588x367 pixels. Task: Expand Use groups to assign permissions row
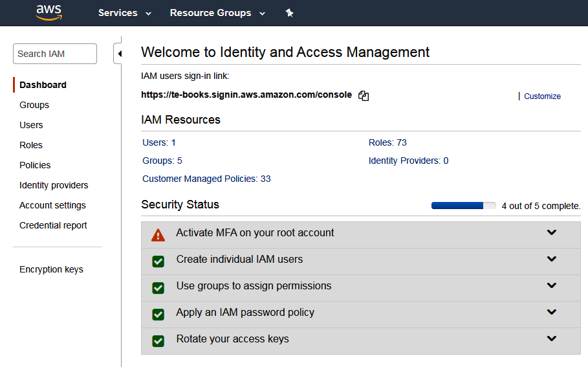pyautogui.click(x=551, y=285)
